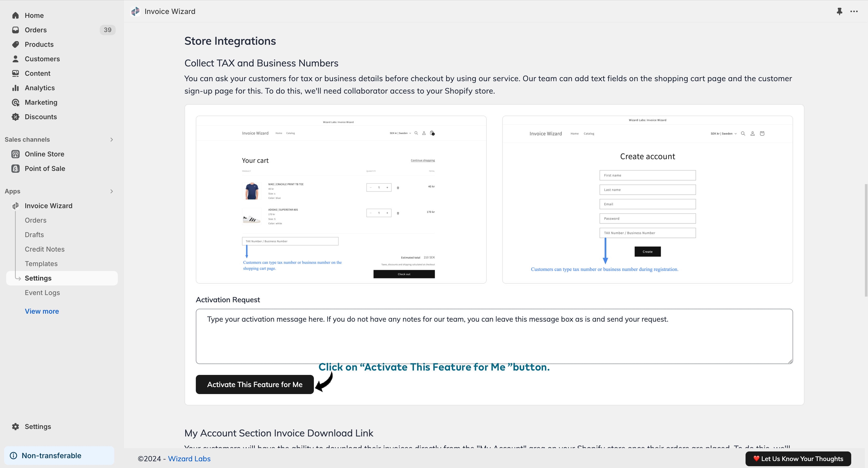This screenshot has width=868, height=468.
Task: Click the Marketing target icon
Action: click(16, 102)
